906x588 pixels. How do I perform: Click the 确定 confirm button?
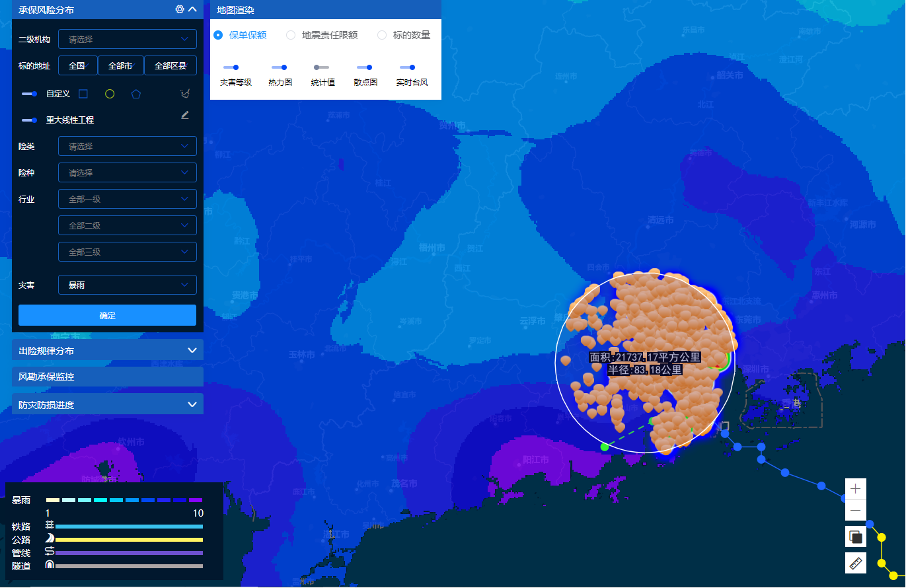point(108,315)
